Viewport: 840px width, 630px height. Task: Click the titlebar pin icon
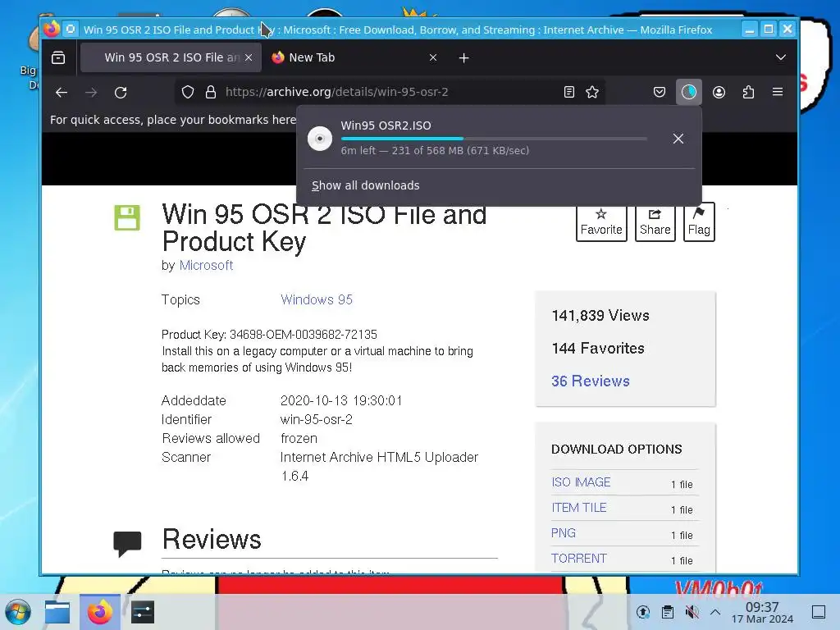tap(71, 29)
